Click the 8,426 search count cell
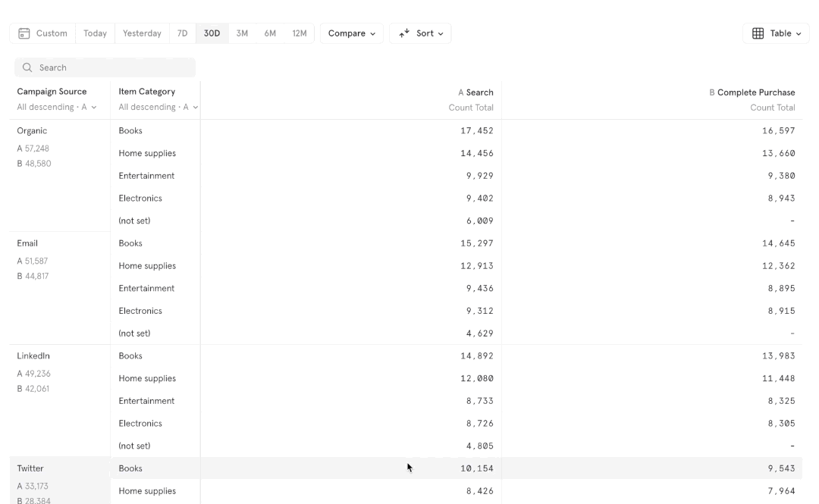The height and width of the screenshot is (504, 819). pos(480,491)
